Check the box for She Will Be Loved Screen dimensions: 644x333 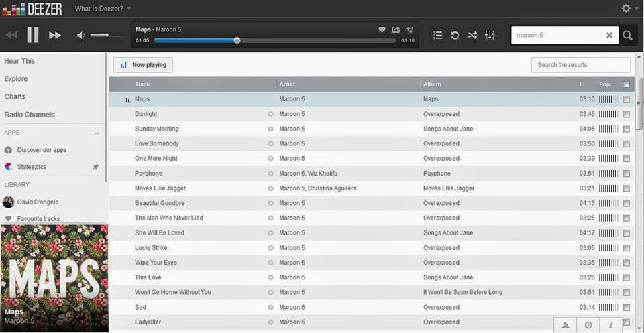click(x=626, y=233)
